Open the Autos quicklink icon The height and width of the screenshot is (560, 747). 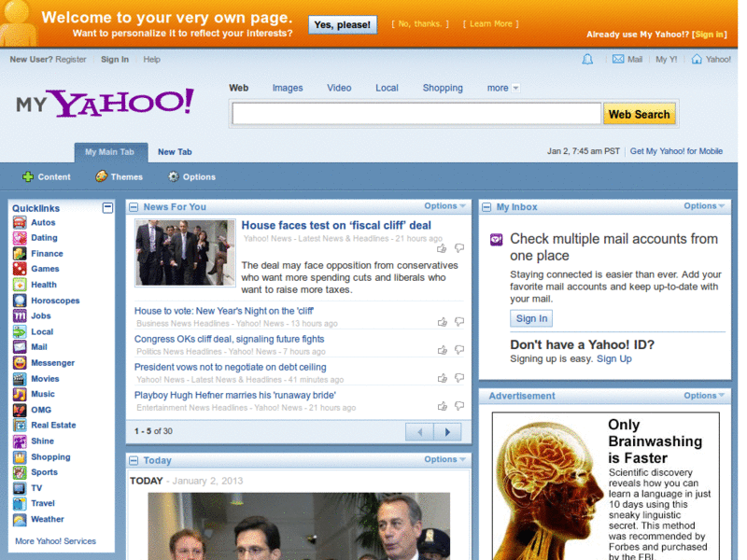(x=20, y=222)
